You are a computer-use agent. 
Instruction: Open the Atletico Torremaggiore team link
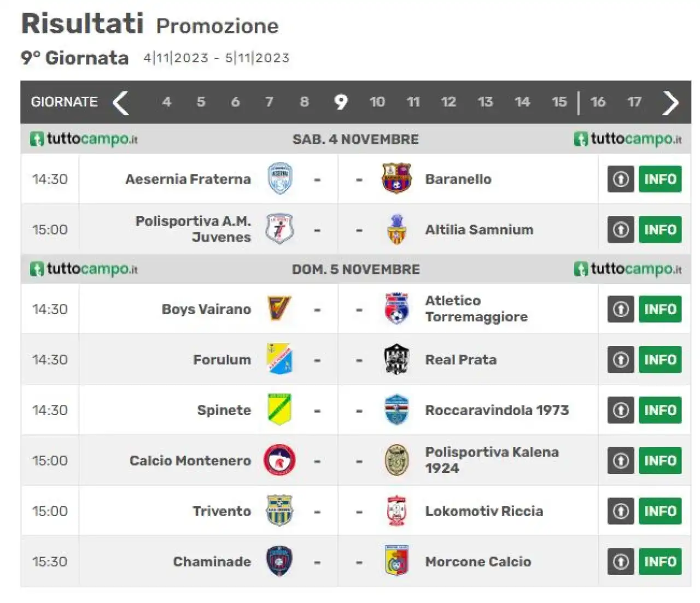click(476, 309)
